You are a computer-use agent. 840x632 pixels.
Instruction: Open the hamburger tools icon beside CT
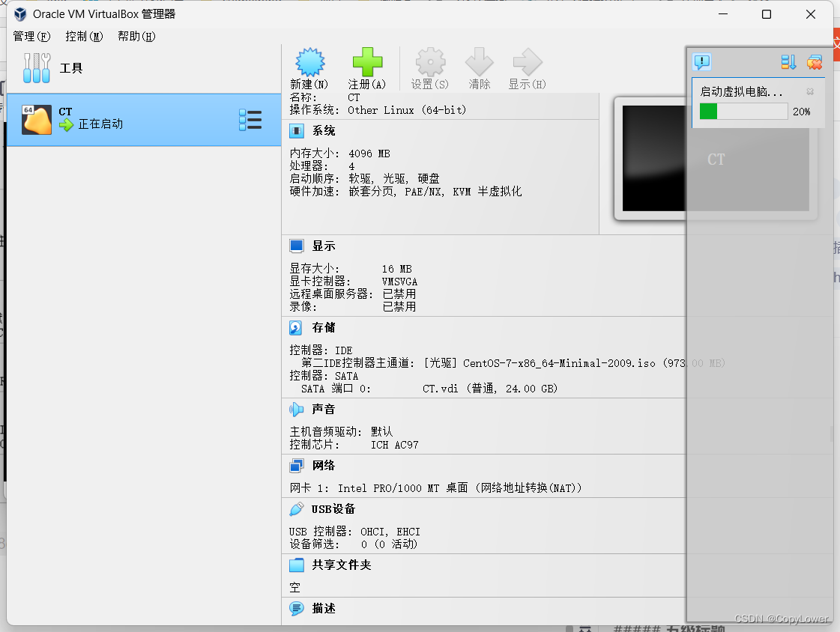point(250,118)
